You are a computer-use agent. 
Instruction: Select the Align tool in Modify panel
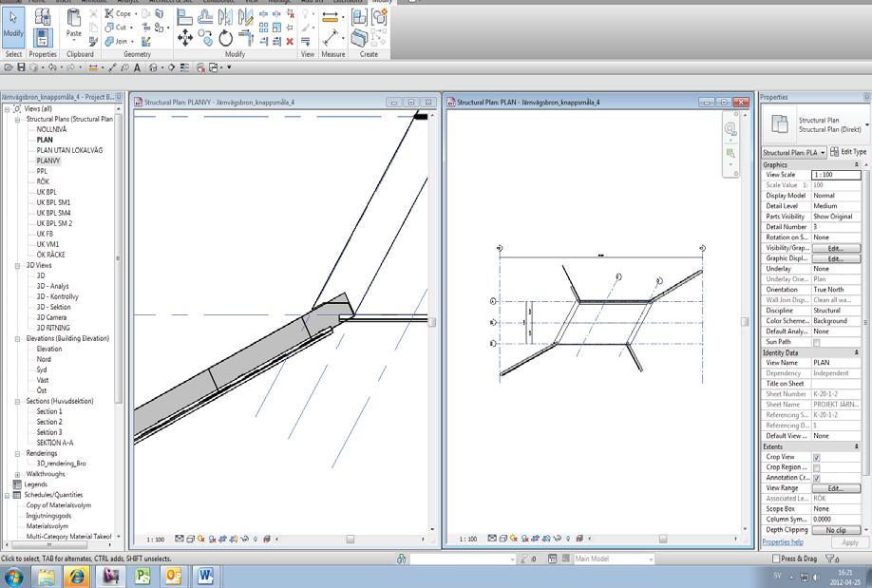pos(184,18)
